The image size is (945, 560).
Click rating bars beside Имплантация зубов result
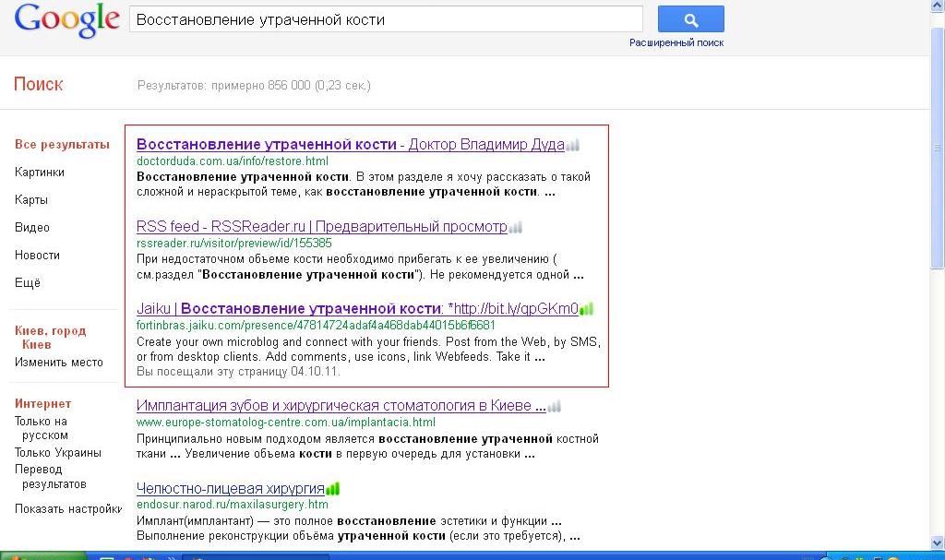pyautogui.click(x=554, y=406)
